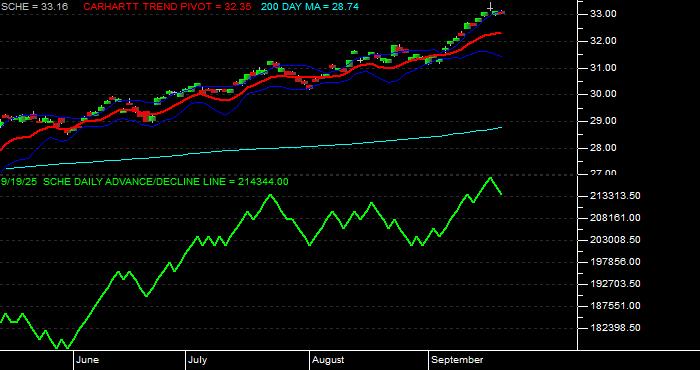This screenshot has width=700, height=370.
Task: Click the September month label
Action: pyautogui.click(x=457, y=360)
